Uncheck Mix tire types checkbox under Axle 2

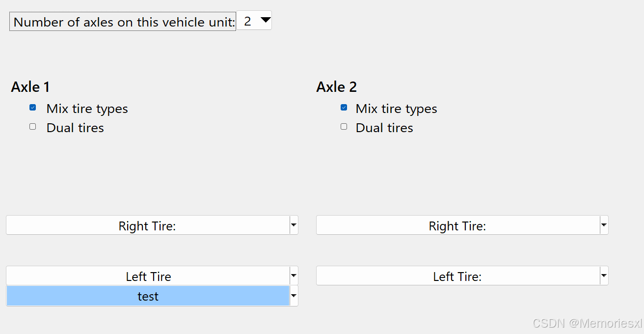(344, 108)
